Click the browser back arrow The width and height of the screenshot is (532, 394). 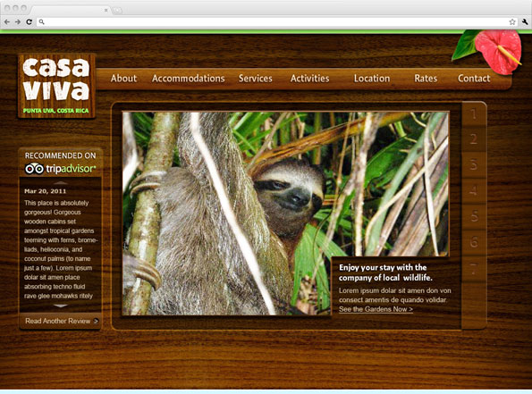click(x=7, y=22)
